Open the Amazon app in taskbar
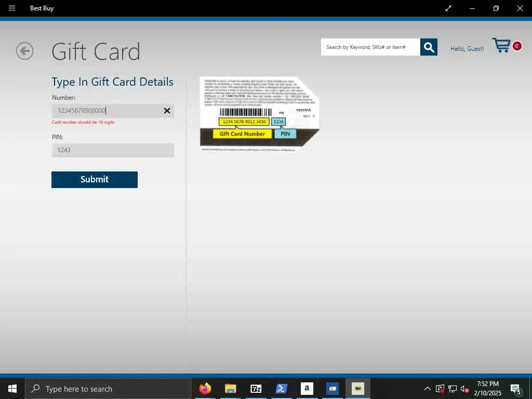 (x=307, y=389)
